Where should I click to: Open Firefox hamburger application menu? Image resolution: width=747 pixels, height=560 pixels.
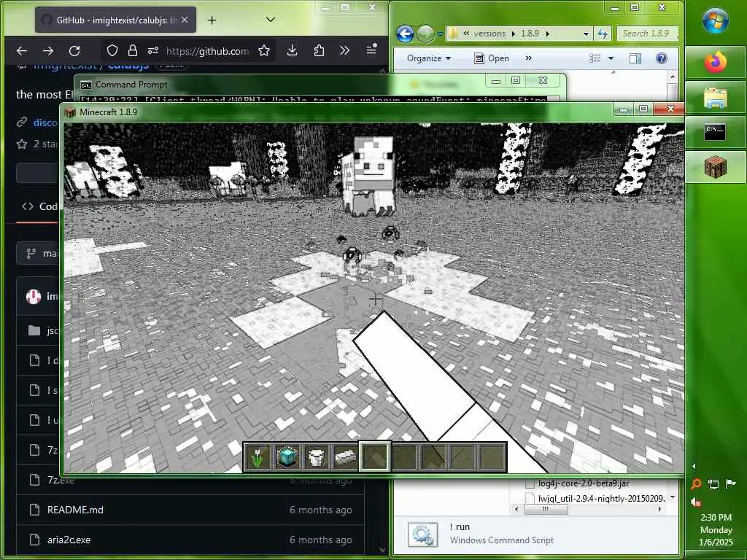[371, 50]
